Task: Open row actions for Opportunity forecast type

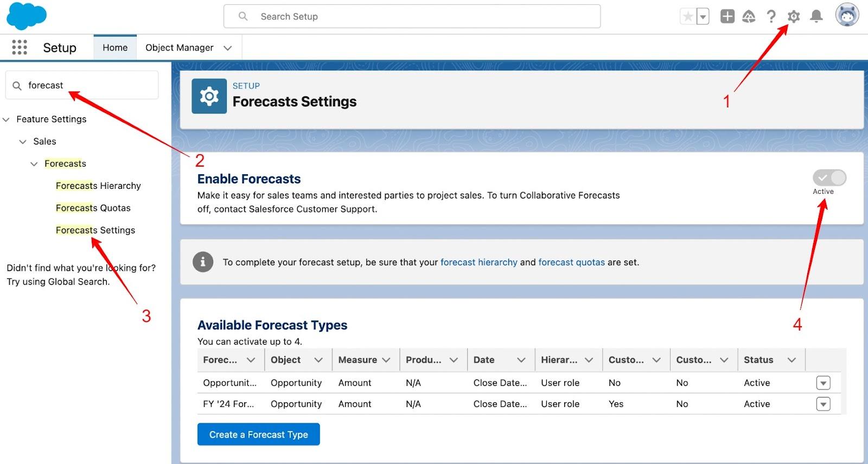Action: tap(824, 383)
